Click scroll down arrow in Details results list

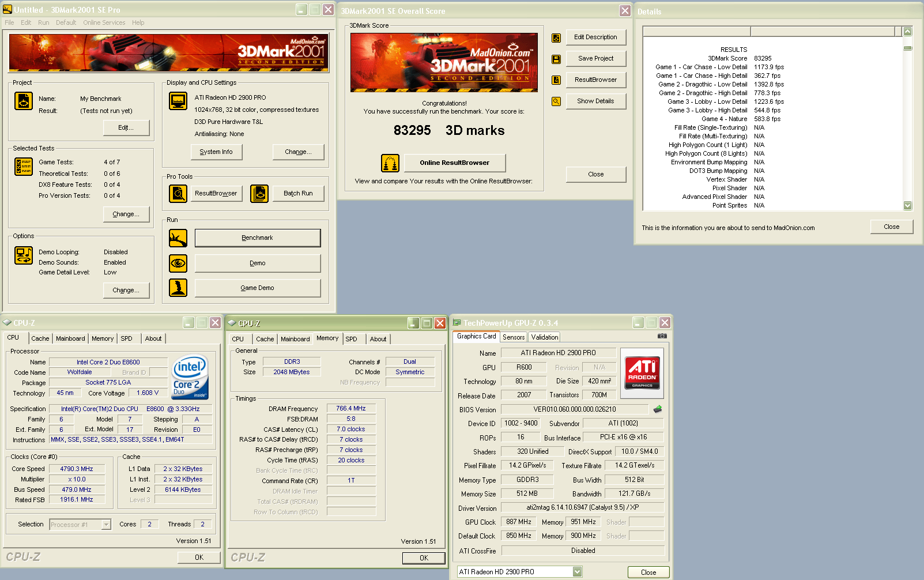pos(908,205)
